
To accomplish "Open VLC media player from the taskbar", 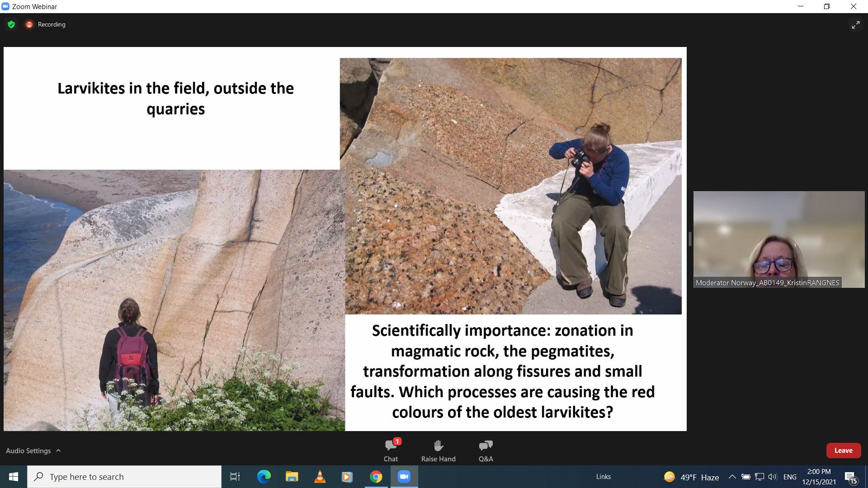I will 320,477.
